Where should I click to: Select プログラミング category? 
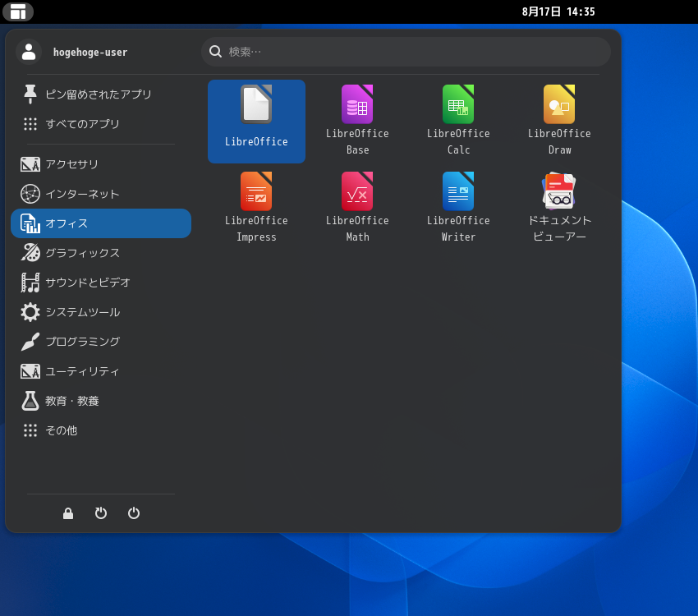click(x=102, y=342)
